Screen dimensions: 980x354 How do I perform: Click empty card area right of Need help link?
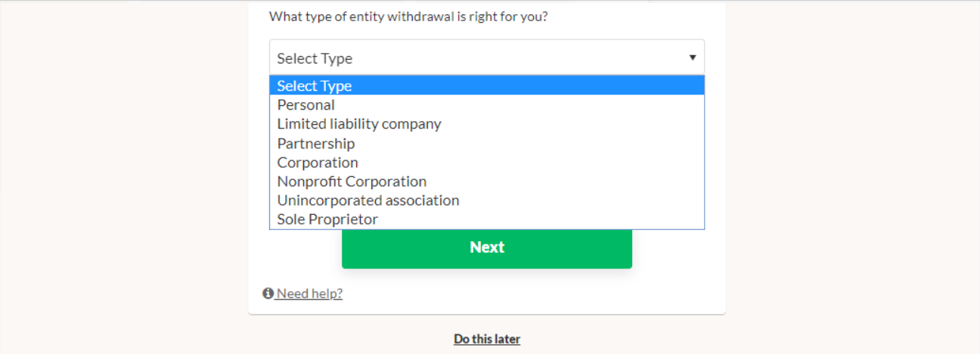coord(529,293)
